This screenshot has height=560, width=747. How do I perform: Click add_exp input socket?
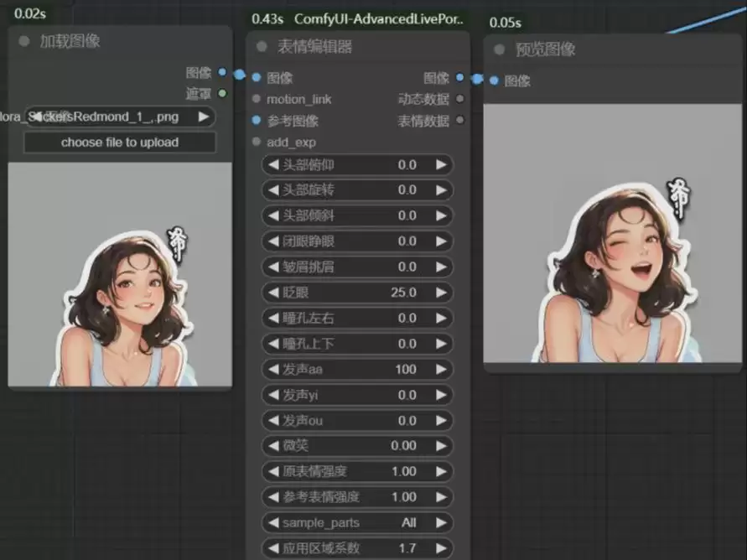257,142
